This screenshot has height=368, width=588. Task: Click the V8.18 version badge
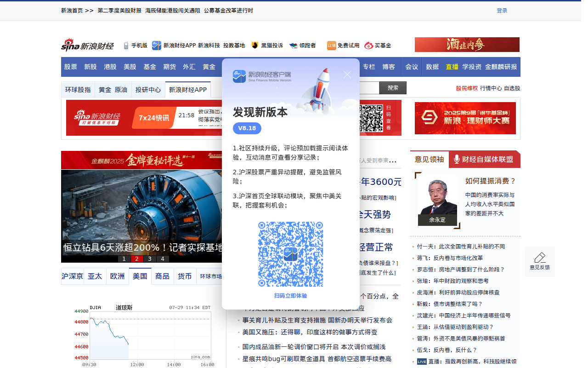coord(247,128)
